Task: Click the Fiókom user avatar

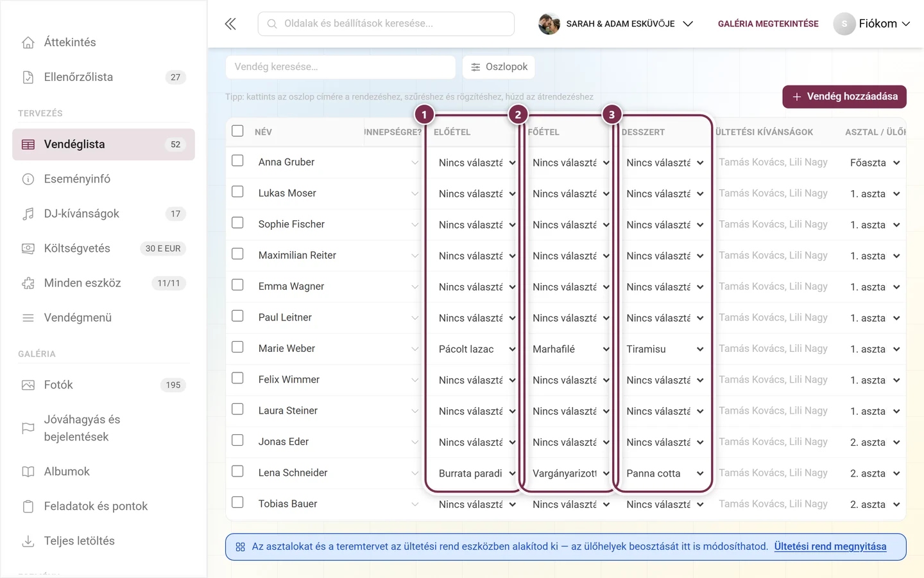Action: (x=844, y=24)
